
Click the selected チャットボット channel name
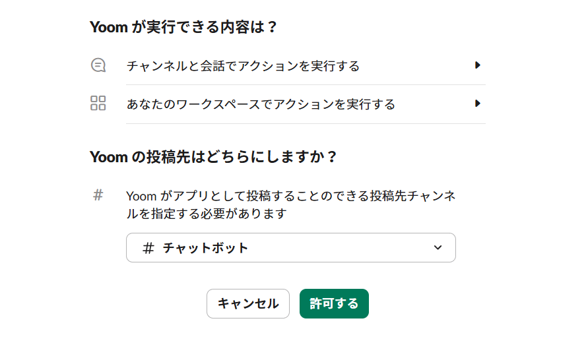pos(206,248)
